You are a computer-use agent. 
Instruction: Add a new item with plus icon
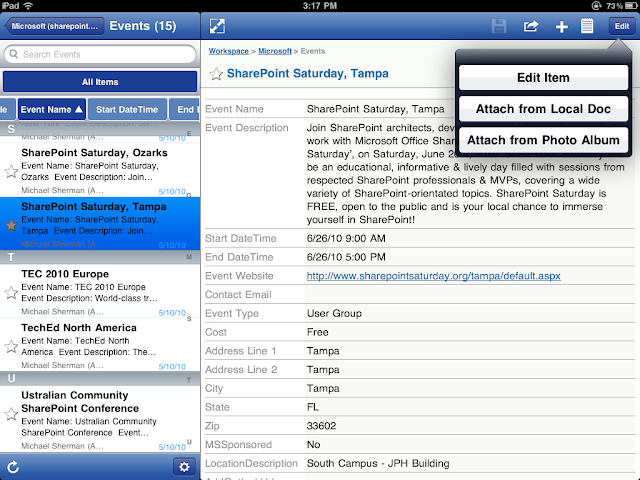pos(562,27)
